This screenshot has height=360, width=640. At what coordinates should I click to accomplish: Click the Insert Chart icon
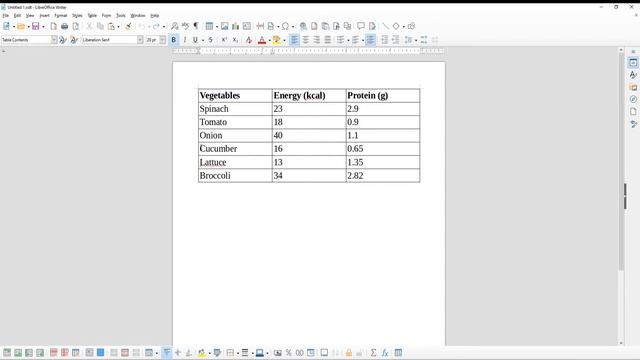[x=236, y=27]
